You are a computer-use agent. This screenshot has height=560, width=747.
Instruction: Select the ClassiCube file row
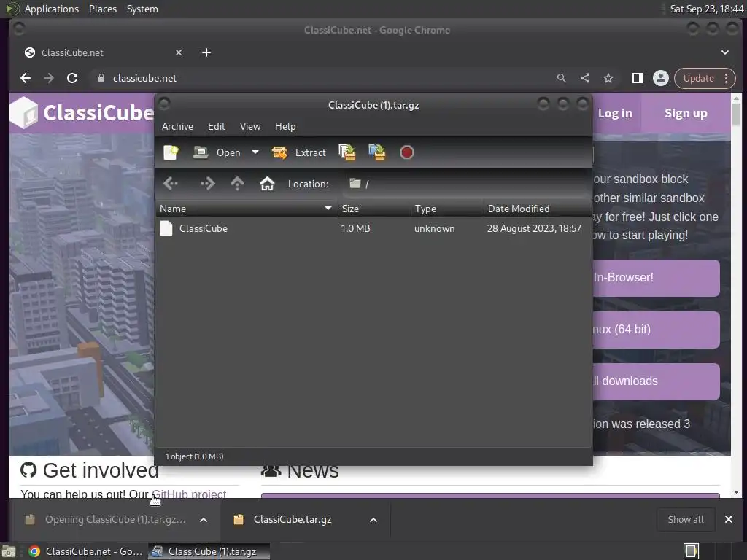pyautogui.click(x=373, y=228)
